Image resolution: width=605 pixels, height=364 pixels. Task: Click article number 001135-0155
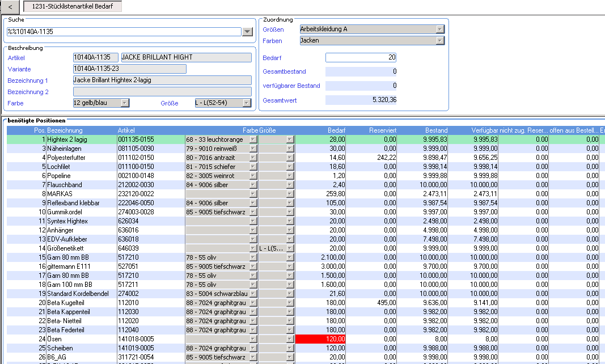point(136,139)
